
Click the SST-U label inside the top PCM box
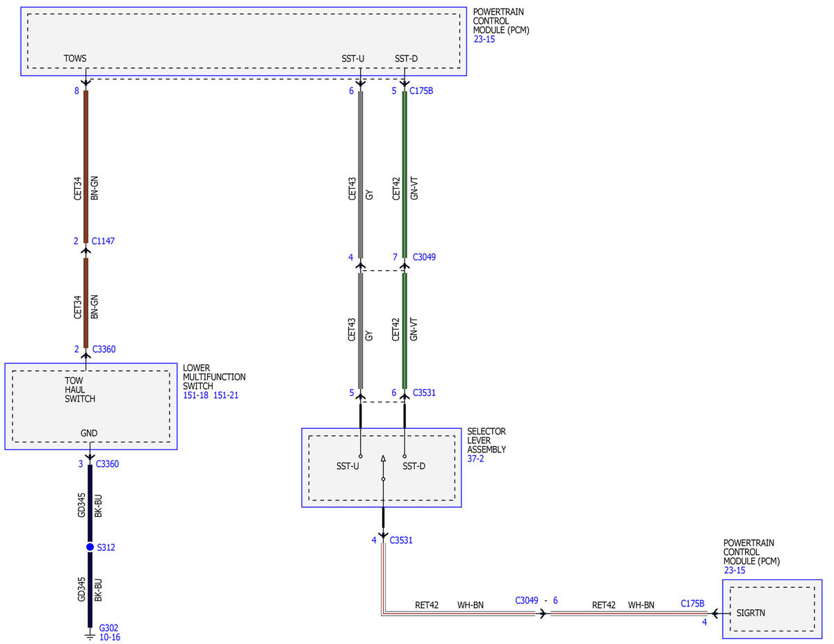coord(353,58)
